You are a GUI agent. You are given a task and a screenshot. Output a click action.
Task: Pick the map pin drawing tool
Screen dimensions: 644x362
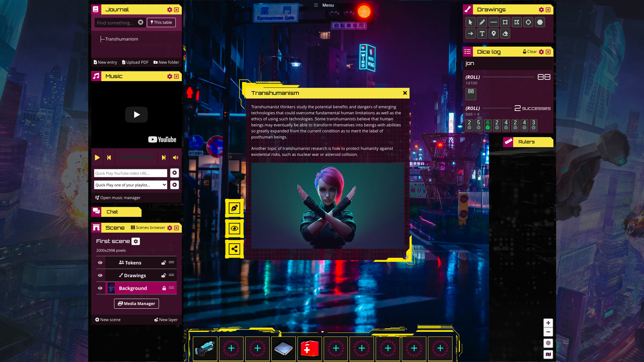coord(493,34)
